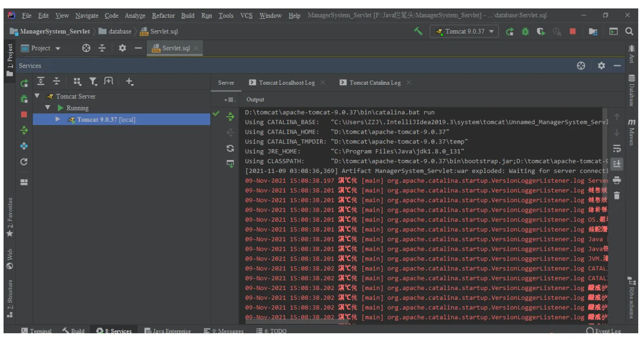Open the File menu
The image size is (644, 339).
(27, 16)
